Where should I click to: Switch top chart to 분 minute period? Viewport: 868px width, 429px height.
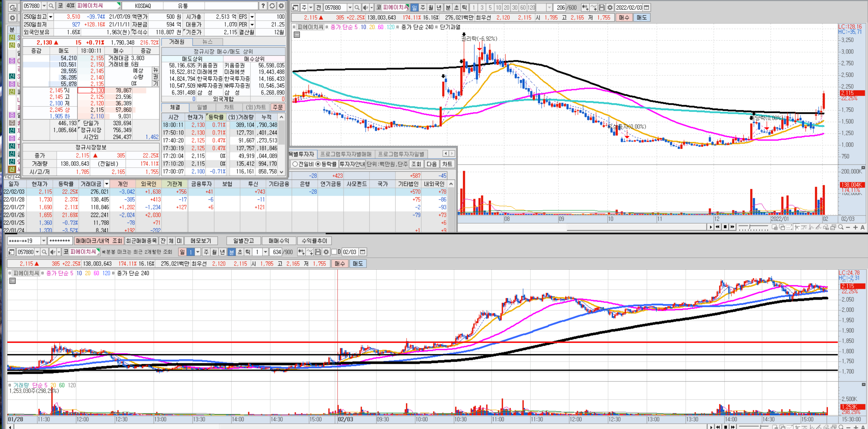(448, 8)
